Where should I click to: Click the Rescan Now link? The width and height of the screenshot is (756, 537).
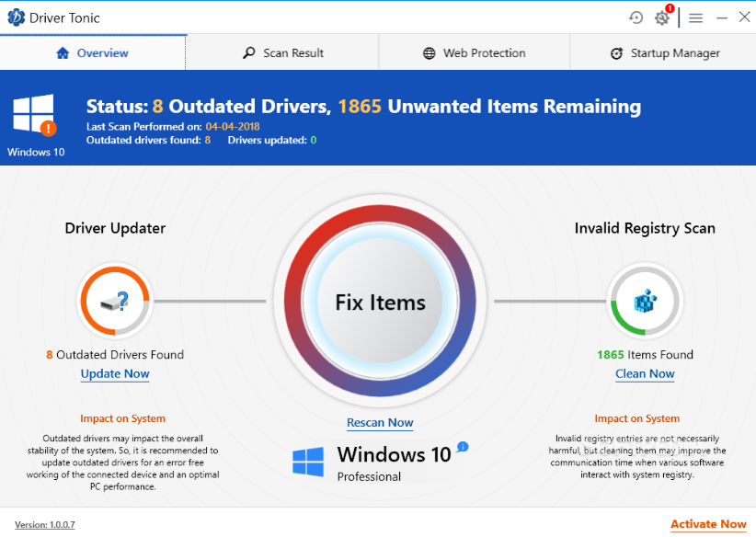[x=380, y=423]
